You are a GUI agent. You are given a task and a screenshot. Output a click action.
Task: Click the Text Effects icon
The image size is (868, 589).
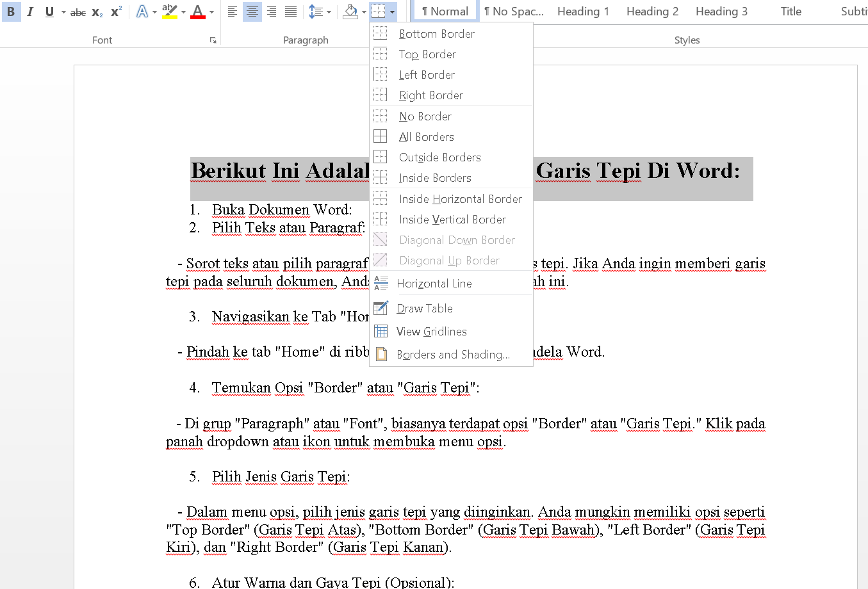[x=142, y=12]
